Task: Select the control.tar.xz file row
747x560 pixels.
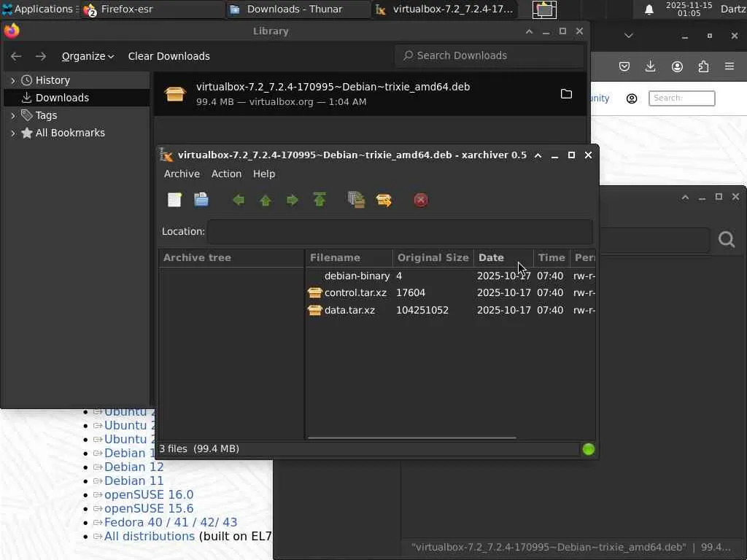Action: (450, 293)
